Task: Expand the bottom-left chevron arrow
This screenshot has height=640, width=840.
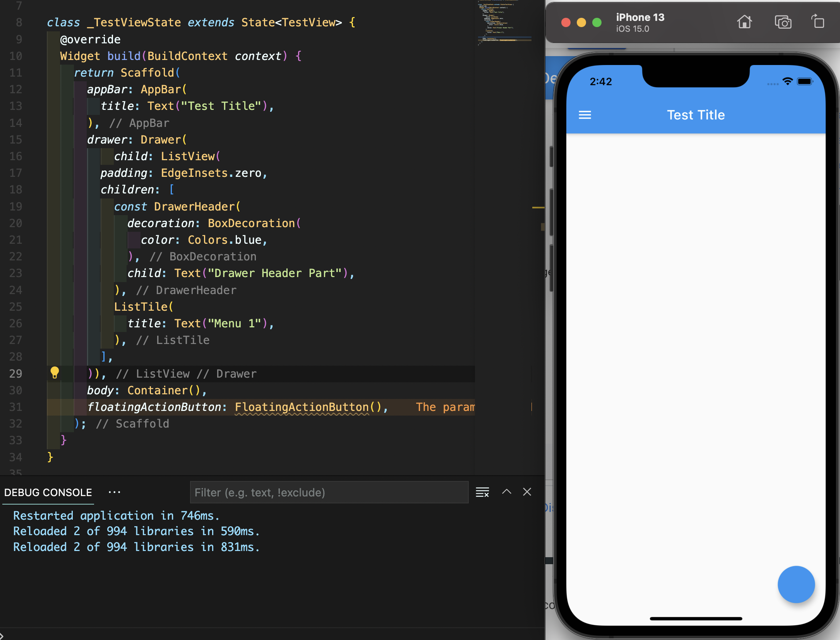Action: (x=2, y=636)
